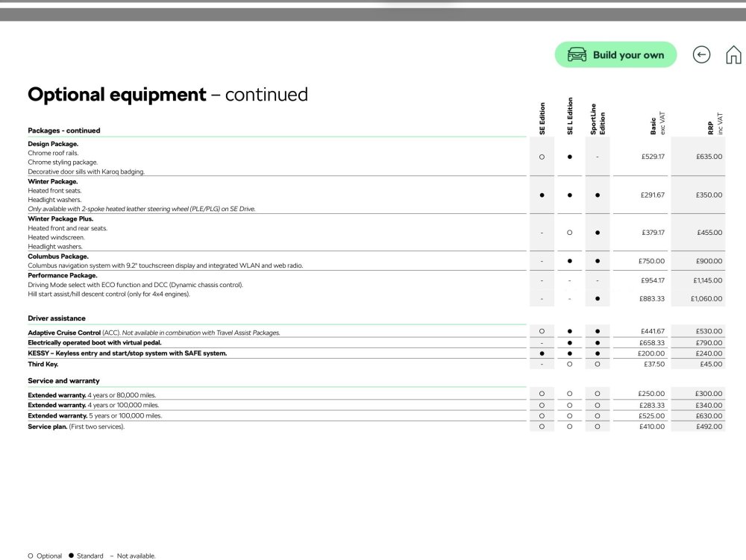Click the Performance Package heading
Image resolution: width=746 pixels, height=560 pixels.
pyautogui.click(x=63, y=275)
